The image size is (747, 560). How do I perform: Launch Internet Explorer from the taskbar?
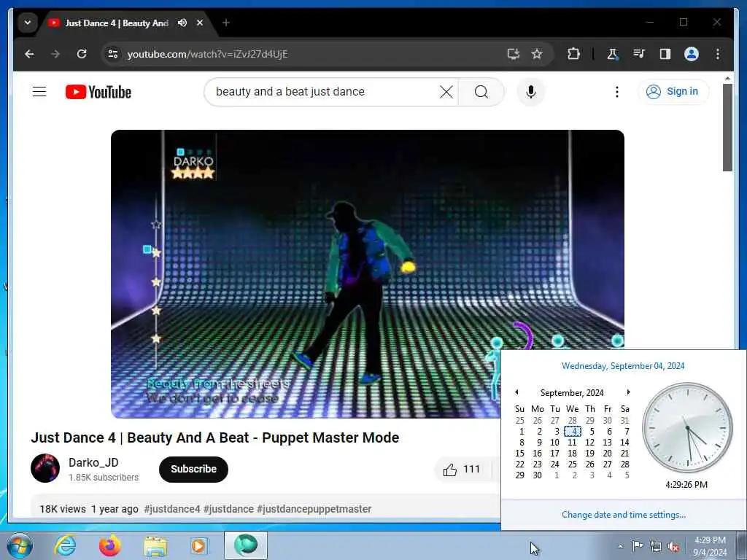coord(65,545)
